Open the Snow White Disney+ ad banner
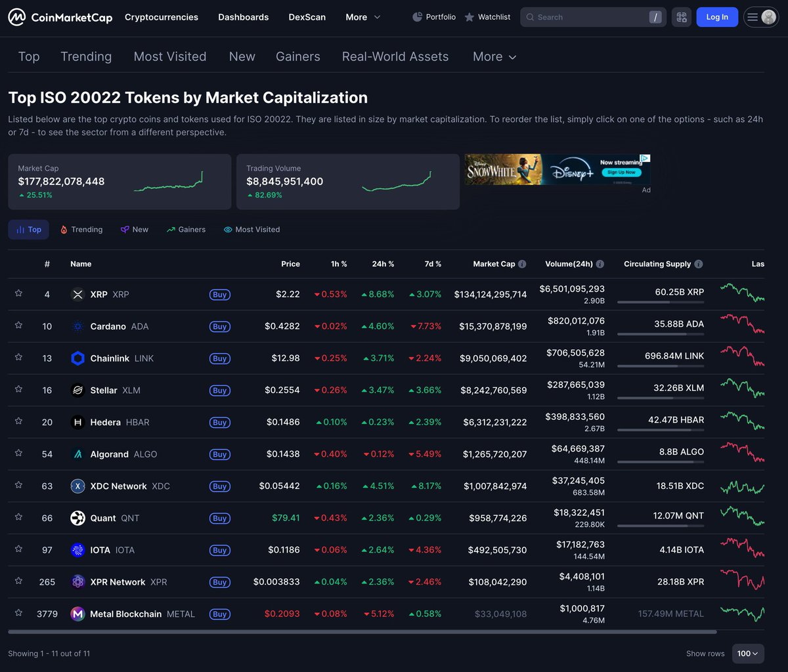Image resolution: width=788 pixels, height=672 pixels. pyautogui.click(x=558, y=169)
